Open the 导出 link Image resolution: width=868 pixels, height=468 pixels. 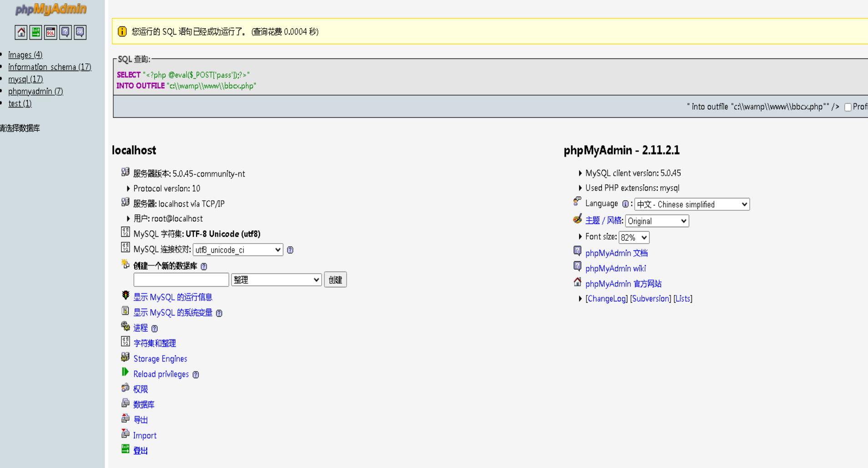click(x=141, y=420)
